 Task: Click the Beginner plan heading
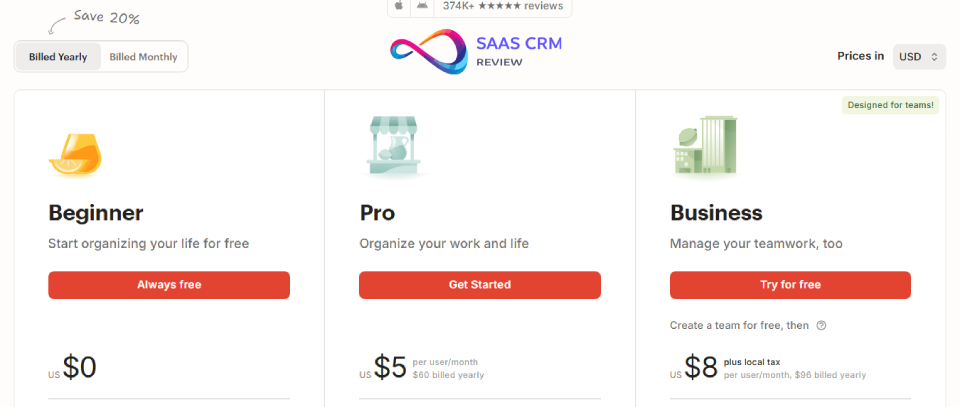point(96,213)
